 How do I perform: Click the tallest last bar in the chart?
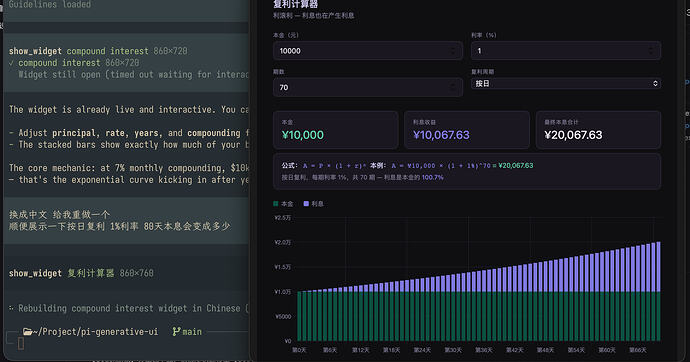659,291
